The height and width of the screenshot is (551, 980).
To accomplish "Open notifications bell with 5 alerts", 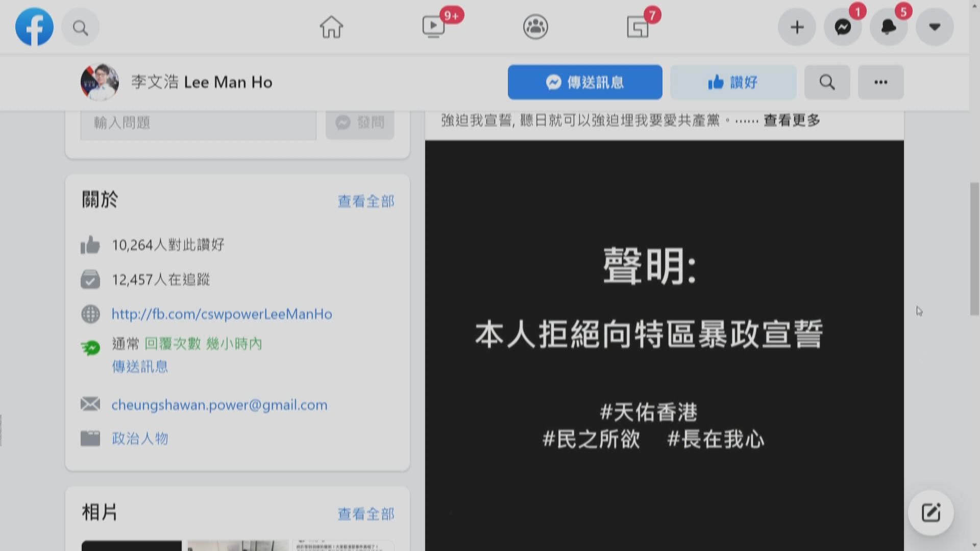I will tap(888, 27).
